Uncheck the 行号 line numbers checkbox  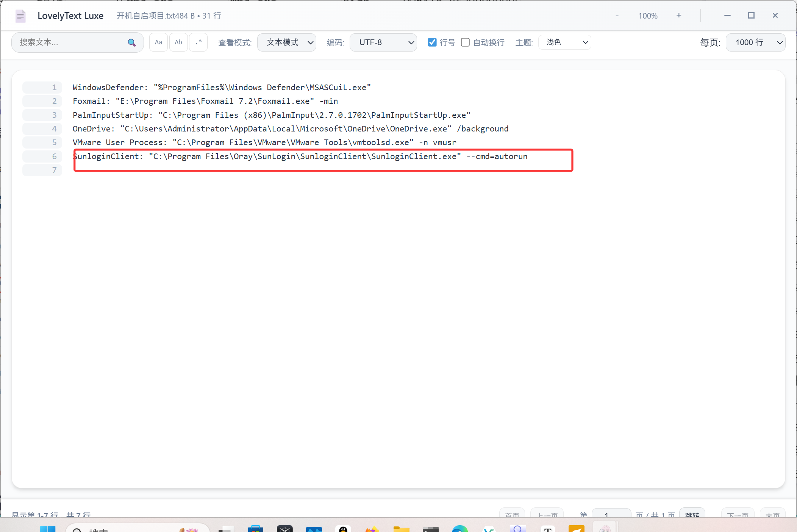pos(432,42)
